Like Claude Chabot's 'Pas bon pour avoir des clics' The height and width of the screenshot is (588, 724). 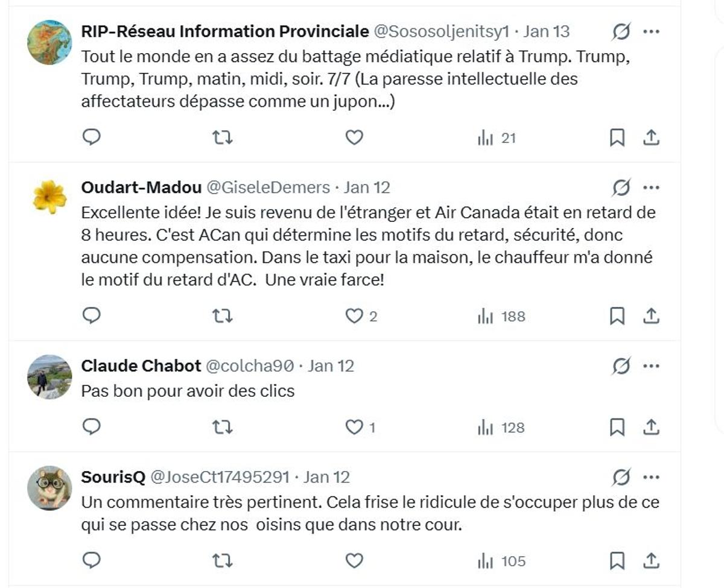tap(354, 428)
